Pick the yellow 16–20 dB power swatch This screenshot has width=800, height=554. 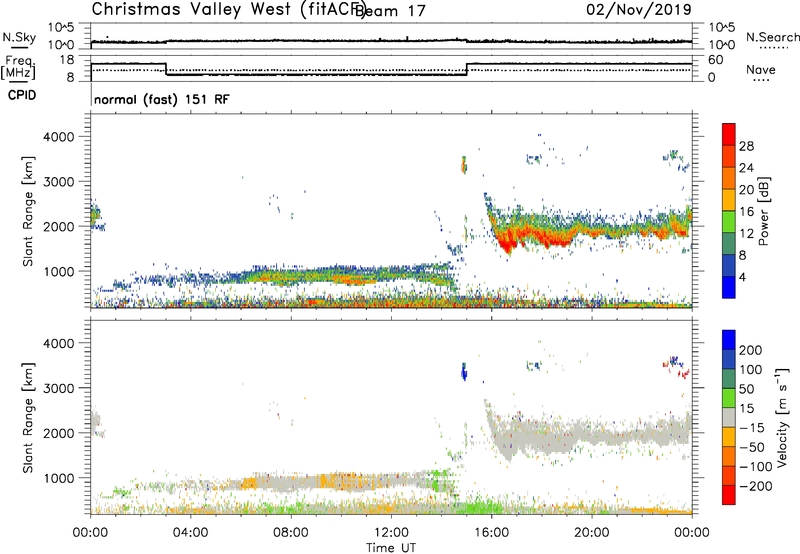(x=729, y=200)
